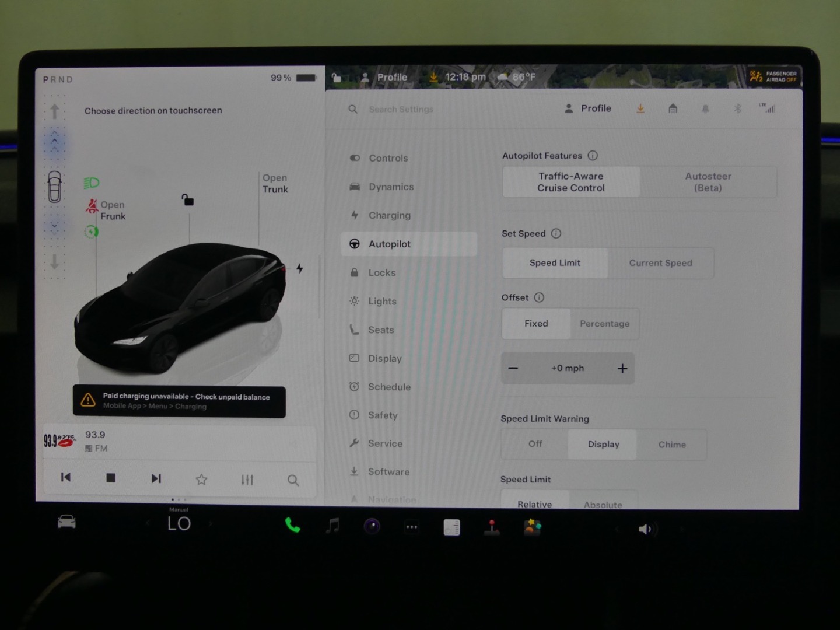840x630 pixels.
Task: Set Speed Limit Warning to Chime
Action: [x=672, y=444]
